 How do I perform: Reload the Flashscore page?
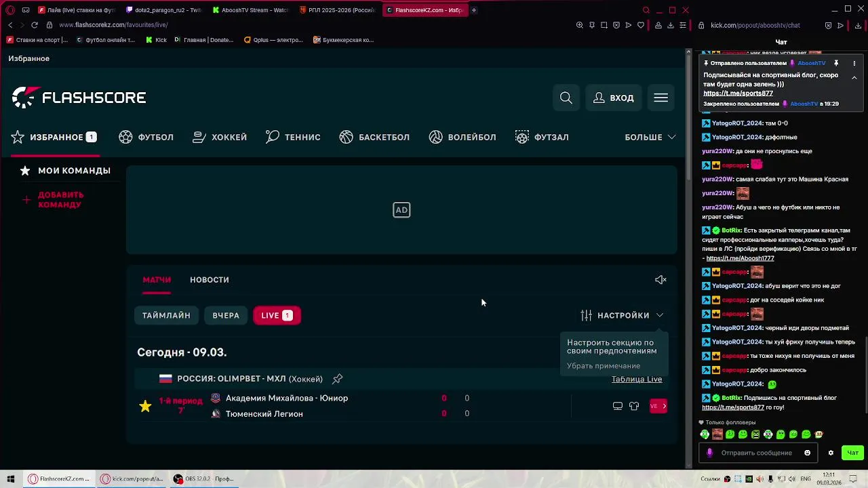(x=34, y=25)
